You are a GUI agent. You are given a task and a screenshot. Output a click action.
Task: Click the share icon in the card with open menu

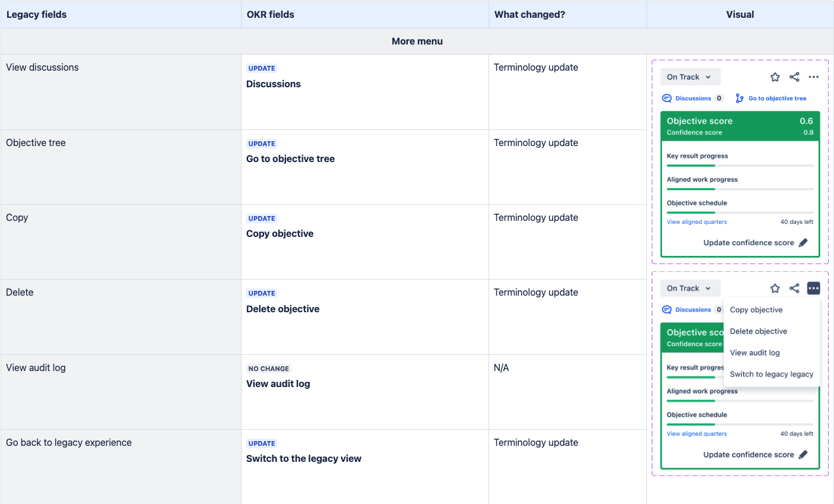tap(794, 289)
